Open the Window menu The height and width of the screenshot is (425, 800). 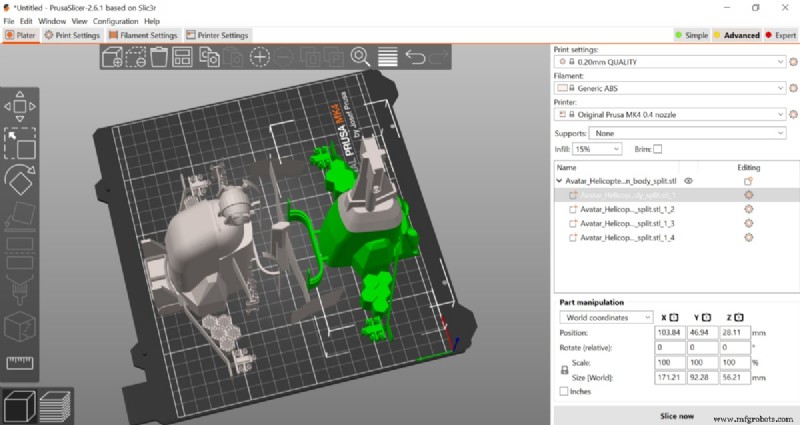[x=52, y=21]
